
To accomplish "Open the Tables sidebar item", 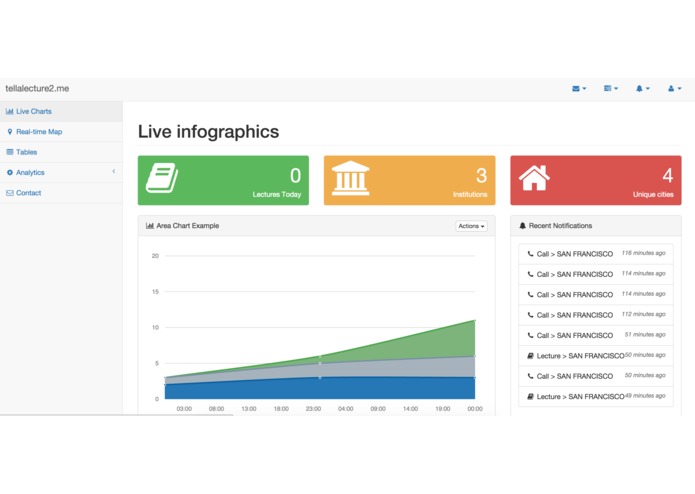I will click(61, 152).
